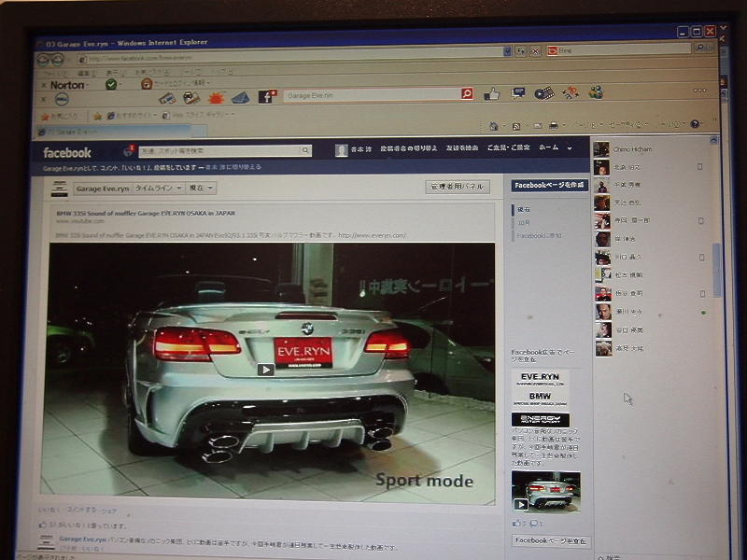Click the Like thumb count under sidebar ad
The width and height of the screenshot is (747, 560).
click(x=519, y=524)
